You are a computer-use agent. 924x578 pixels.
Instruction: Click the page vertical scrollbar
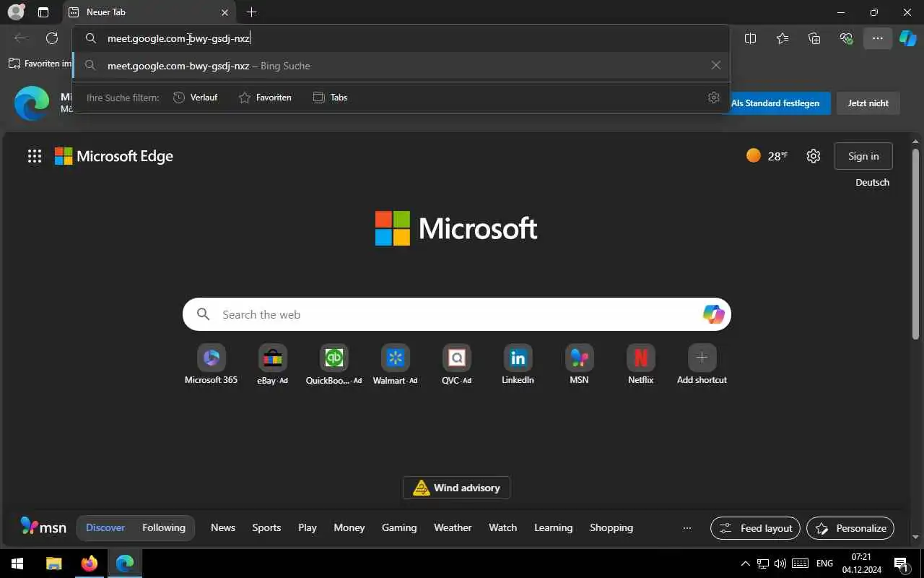coord(915,243)
